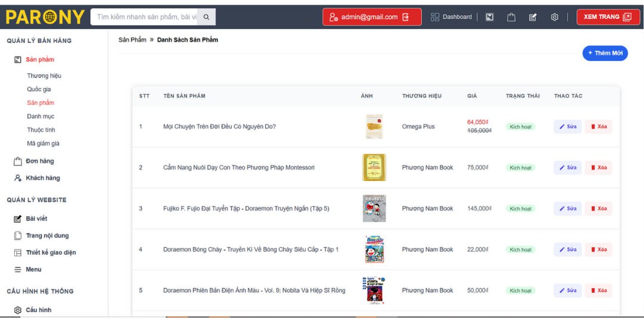Focus the quick product search field
Viewport: 644px width, 318px height.
coord(146,17)
